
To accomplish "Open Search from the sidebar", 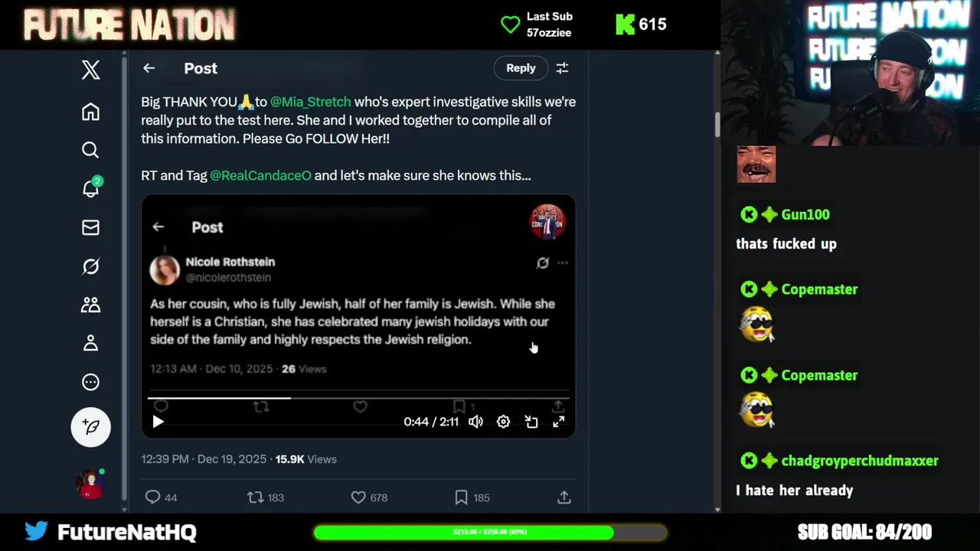I will point(90,150).
